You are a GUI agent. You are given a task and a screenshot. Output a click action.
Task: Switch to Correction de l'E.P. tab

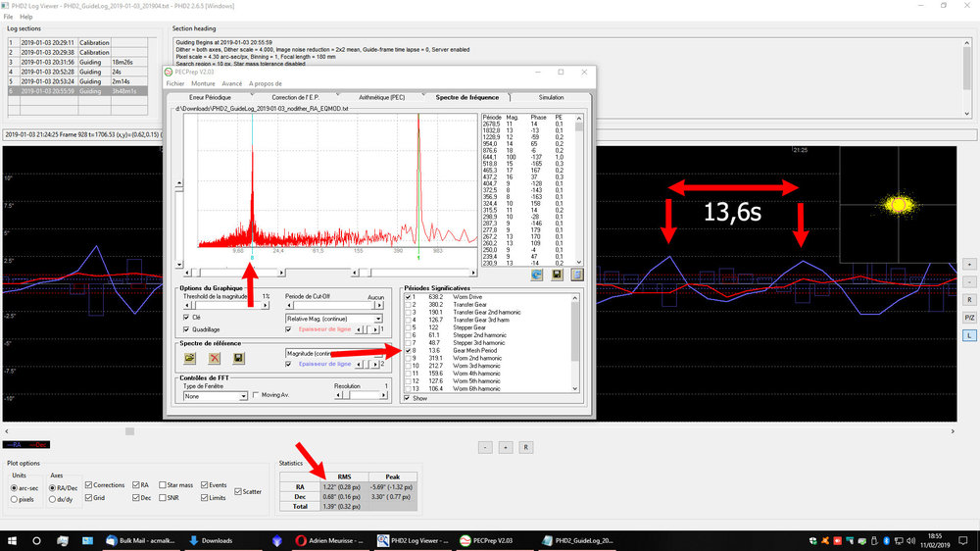click(295, 98)
